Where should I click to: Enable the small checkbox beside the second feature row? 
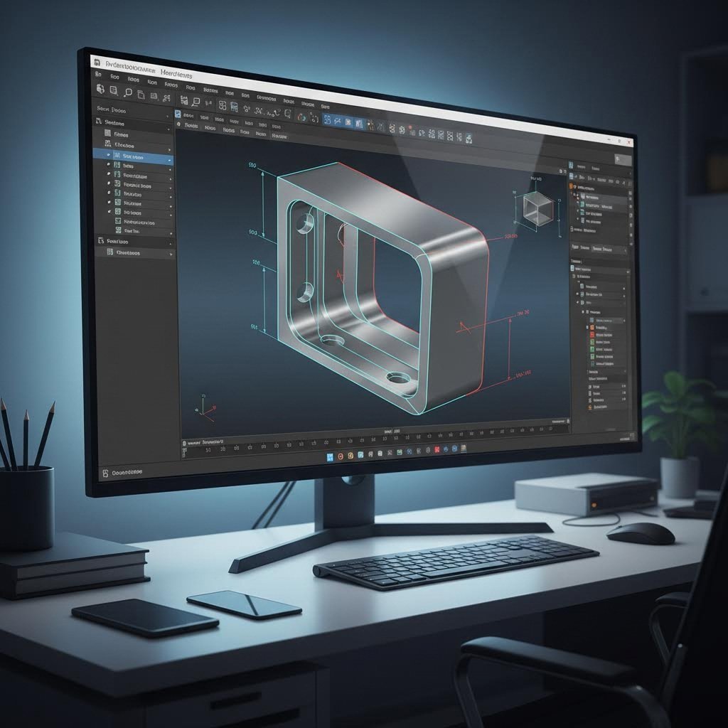(108, 166)
